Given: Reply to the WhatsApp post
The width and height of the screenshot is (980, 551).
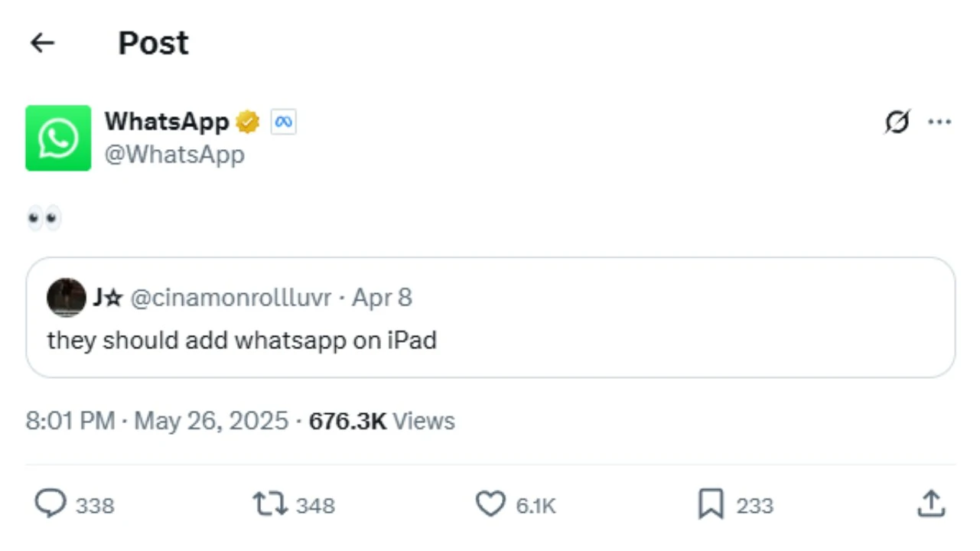Looking at the screenshot, I should click(51, 504).
